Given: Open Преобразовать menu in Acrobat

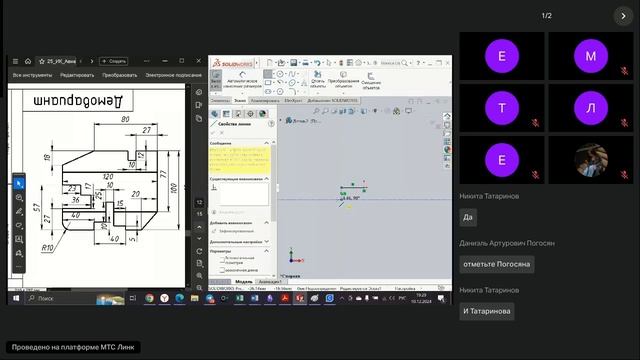Looking at the screenshot, I should [x=120, y=75].
